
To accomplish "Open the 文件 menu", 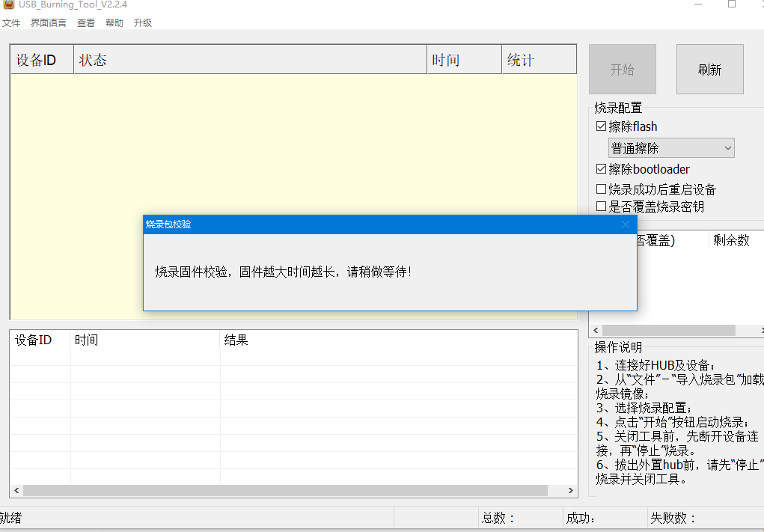I will 11,23.
